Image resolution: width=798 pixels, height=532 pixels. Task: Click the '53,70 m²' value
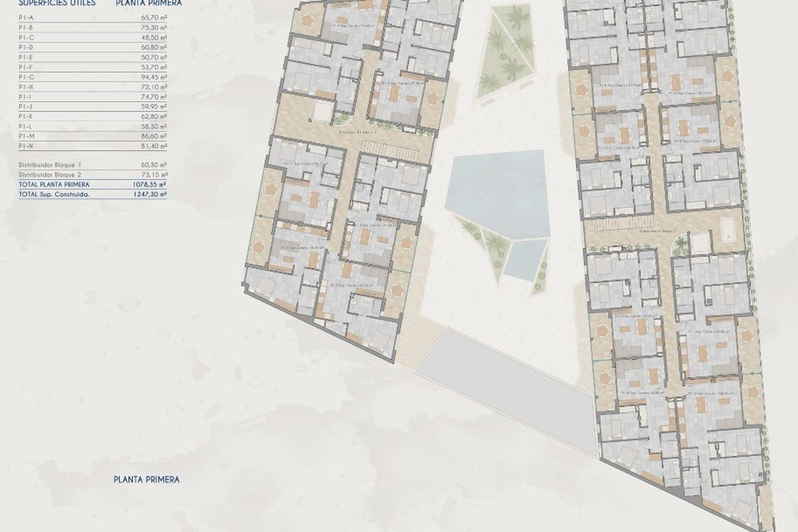154,68
